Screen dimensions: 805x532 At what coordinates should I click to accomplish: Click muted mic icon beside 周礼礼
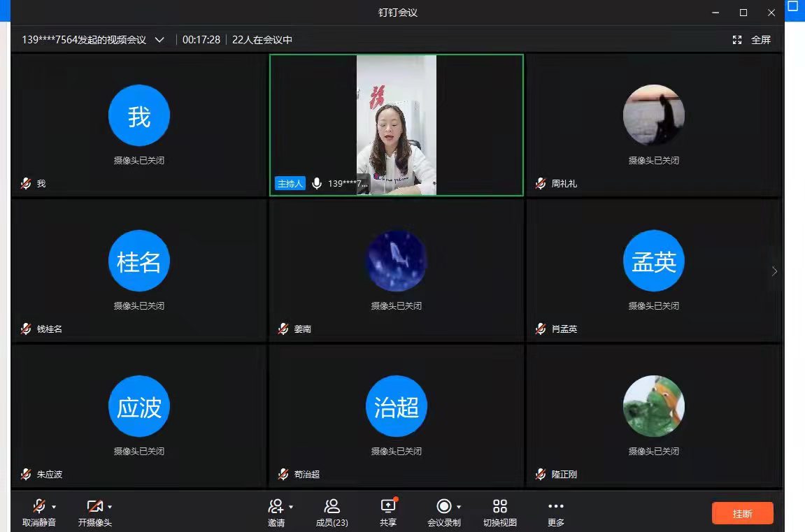click(x=541, y=183)
